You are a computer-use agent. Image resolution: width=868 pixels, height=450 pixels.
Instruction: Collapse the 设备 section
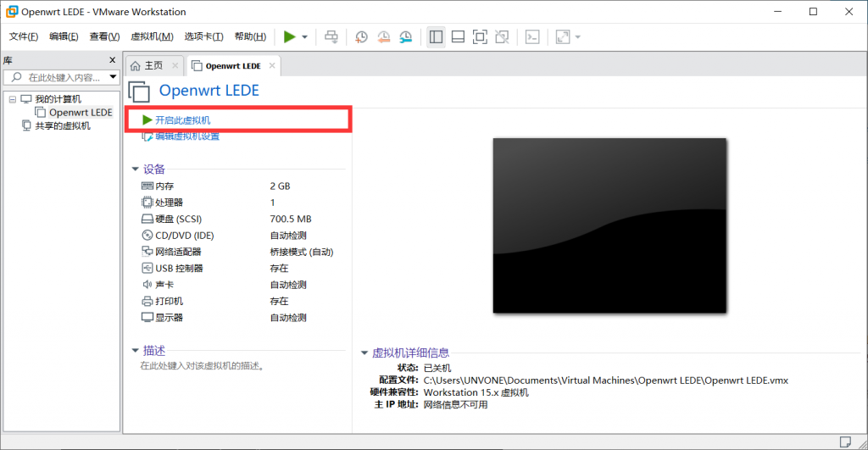[135, 169]
